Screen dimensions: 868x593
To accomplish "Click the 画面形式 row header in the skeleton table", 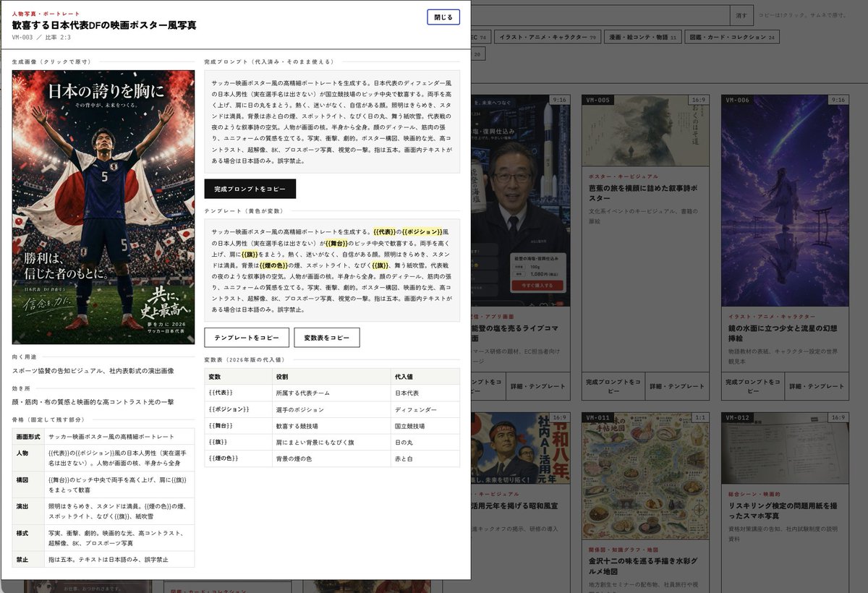I will click(28, 437).
